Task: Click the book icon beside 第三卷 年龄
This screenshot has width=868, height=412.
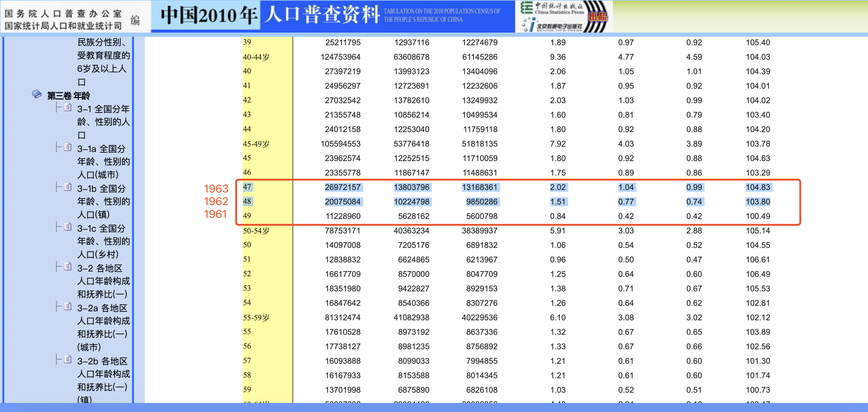Action: click(36, 94)
